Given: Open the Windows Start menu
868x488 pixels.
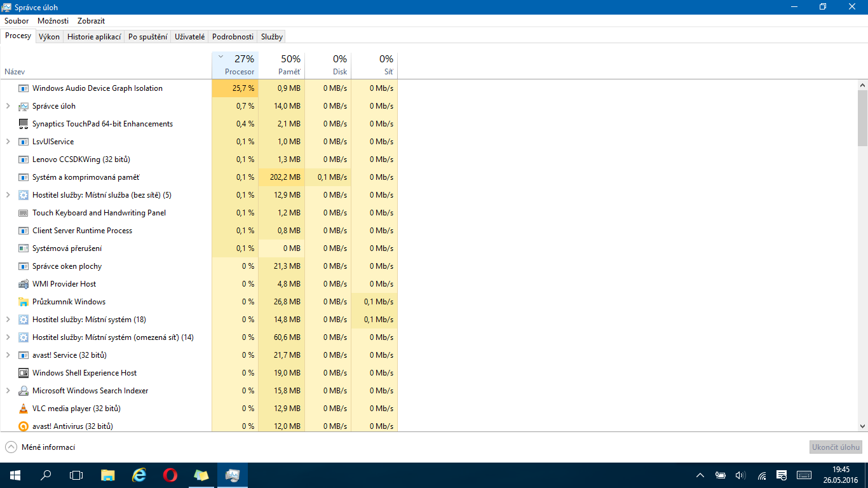Looking at the screenshot, I should (15, 475).
